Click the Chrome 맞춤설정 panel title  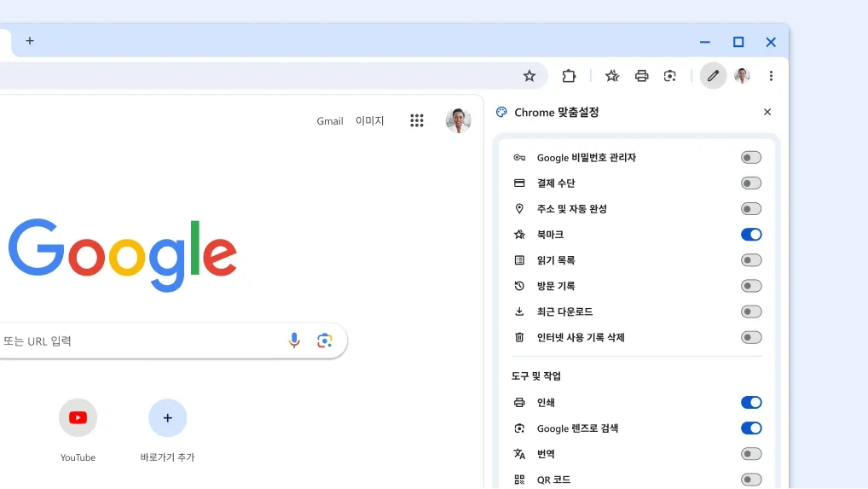point(556,113)
